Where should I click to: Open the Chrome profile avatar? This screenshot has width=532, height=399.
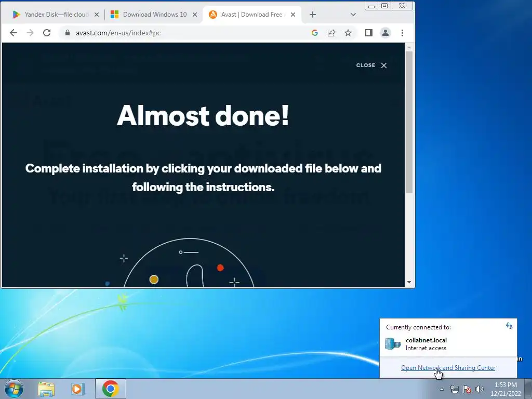(x=385, y=33)
